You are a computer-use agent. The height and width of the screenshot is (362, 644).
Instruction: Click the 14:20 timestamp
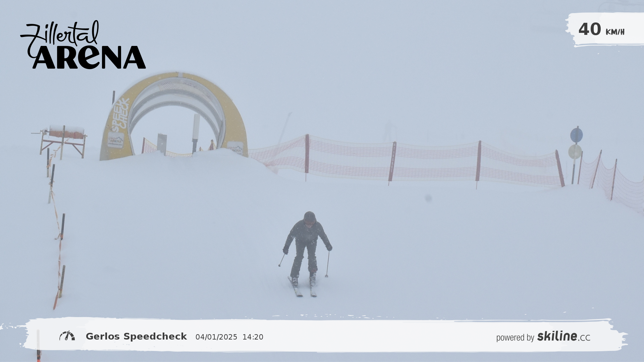pyautogui.click(x=253, y=337)
